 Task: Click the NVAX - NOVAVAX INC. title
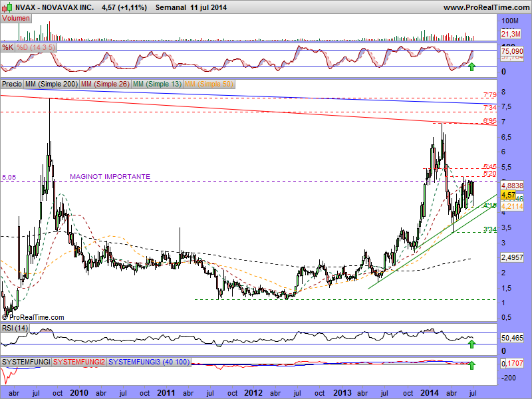click(55, 7)
